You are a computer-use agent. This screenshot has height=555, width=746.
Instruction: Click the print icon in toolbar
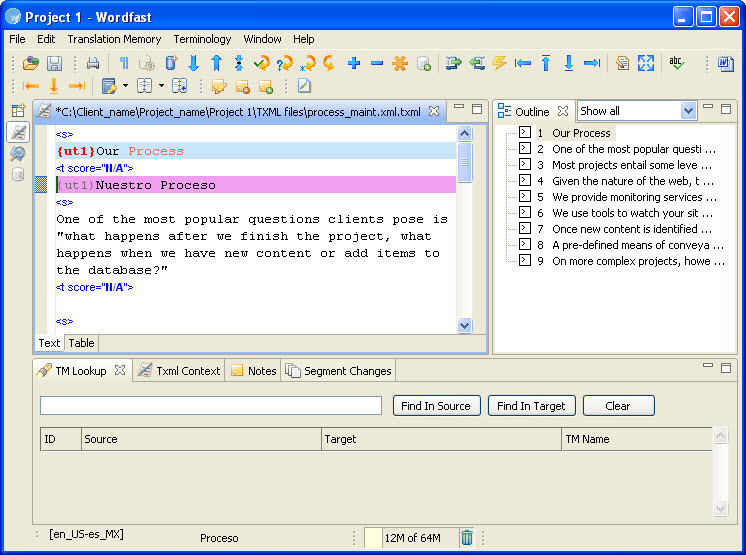pyautogui.click(x=93, y=63)
